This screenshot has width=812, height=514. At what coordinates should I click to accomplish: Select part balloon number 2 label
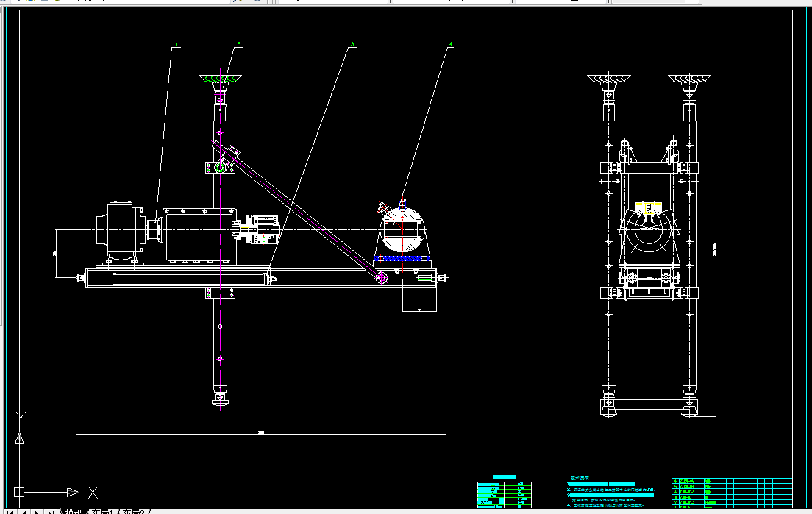click(239, 45)
